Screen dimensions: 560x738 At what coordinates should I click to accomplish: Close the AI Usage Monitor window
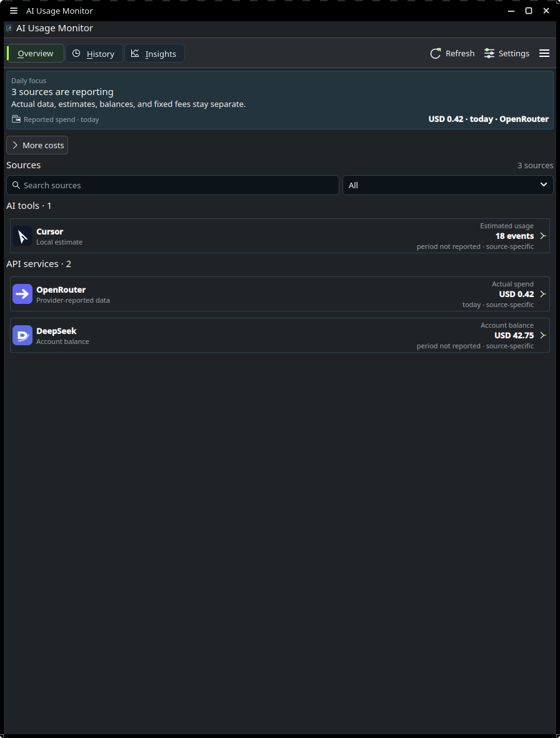546,11
